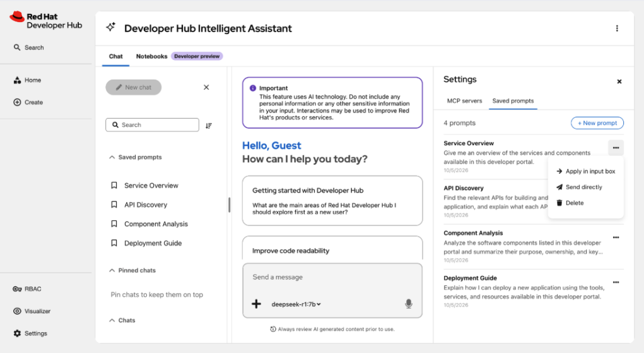644x353 pixels.
Task: Click the review notice icon below message box
Action: point(273,329)
